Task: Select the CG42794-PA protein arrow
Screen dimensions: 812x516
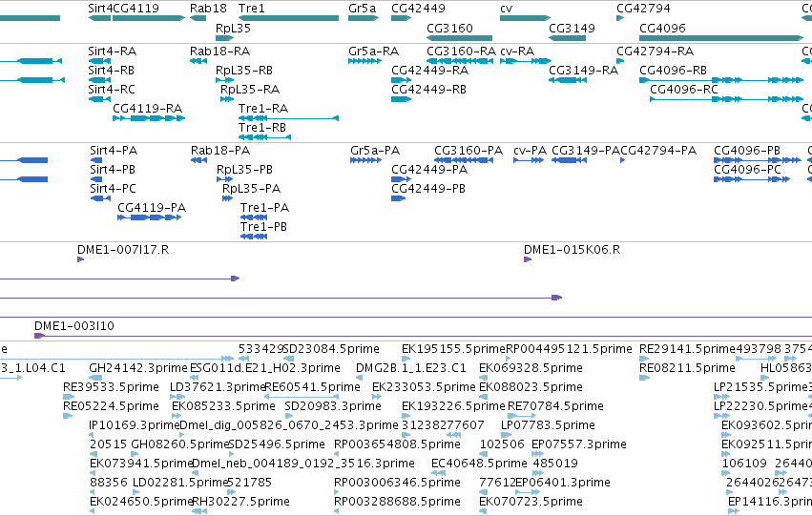Action: point(622,160)
